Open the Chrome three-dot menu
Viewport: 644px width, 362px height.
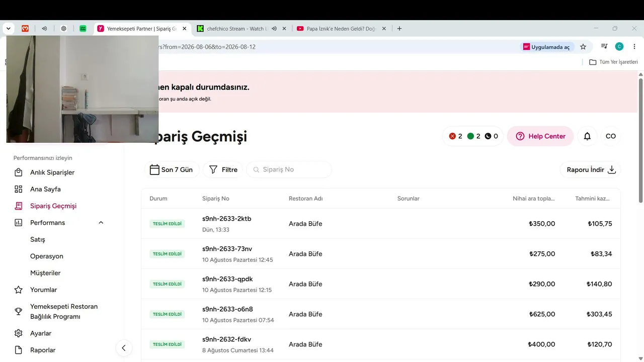pos(634,47)
